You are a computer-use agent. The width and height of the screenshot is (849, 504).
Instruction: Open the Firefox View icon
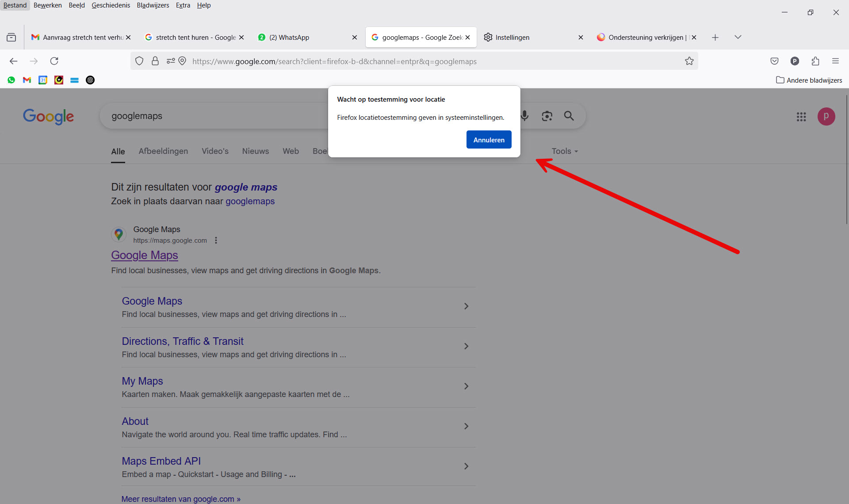[11, 38]
